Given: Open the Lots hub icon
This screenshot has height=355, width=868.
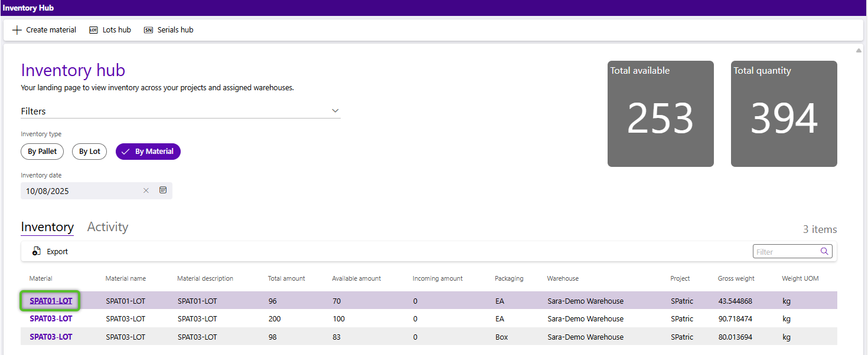Looking at the screenshot, I should (93, 30).
